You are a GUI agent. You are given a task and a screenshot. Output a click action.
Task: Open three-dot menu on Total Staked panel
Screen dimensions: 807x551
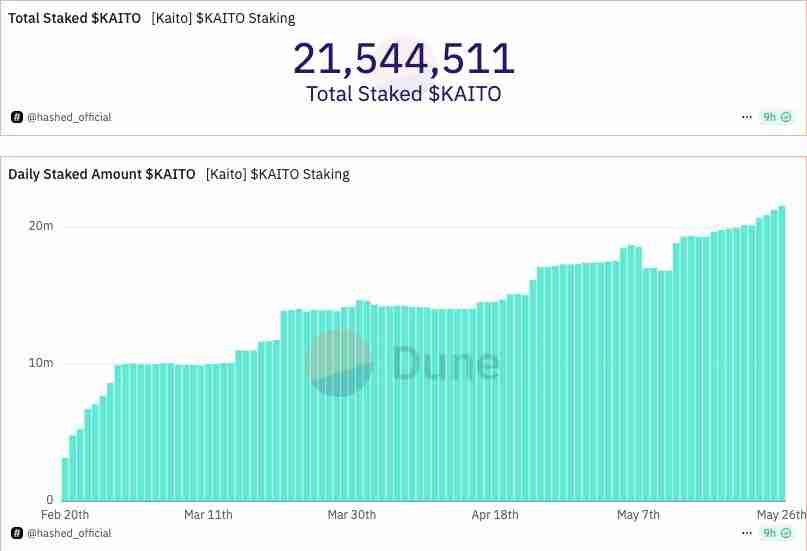(747, 117)
